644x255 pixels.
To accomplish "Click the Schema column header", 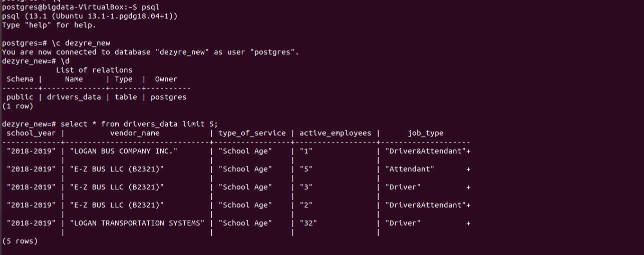I will coord(20,79).
